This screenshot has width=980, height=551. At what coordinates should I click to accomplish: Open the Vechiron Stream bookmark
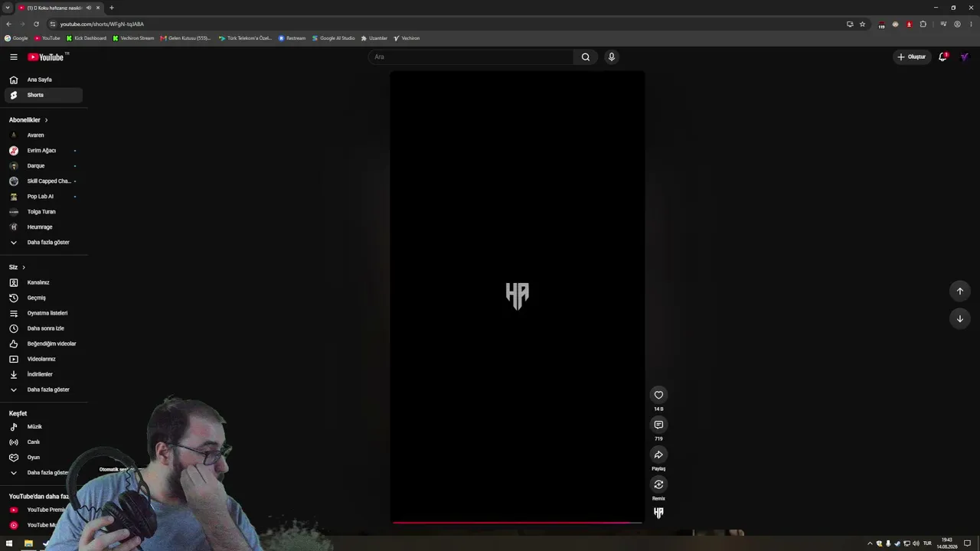point(133,37)
